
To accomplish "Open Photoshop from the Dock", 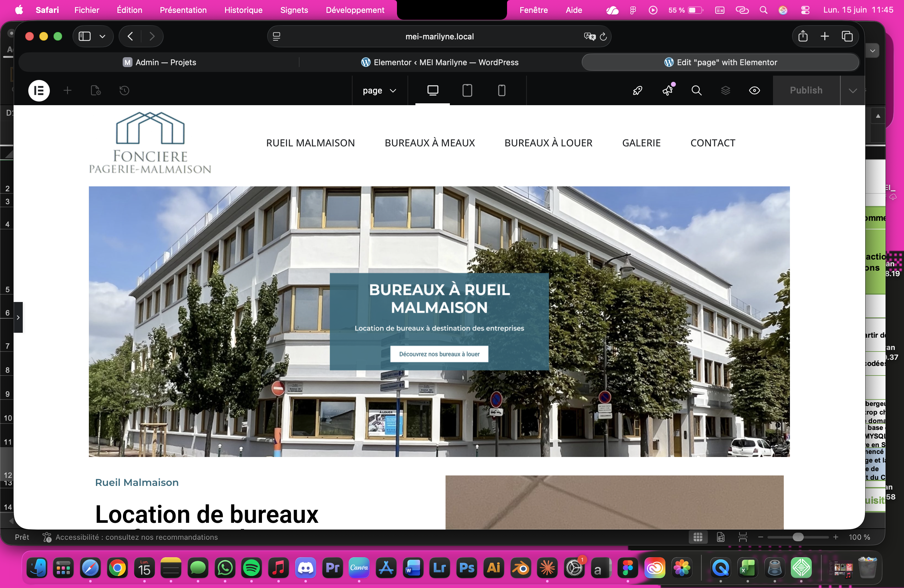I will [467, 568].
